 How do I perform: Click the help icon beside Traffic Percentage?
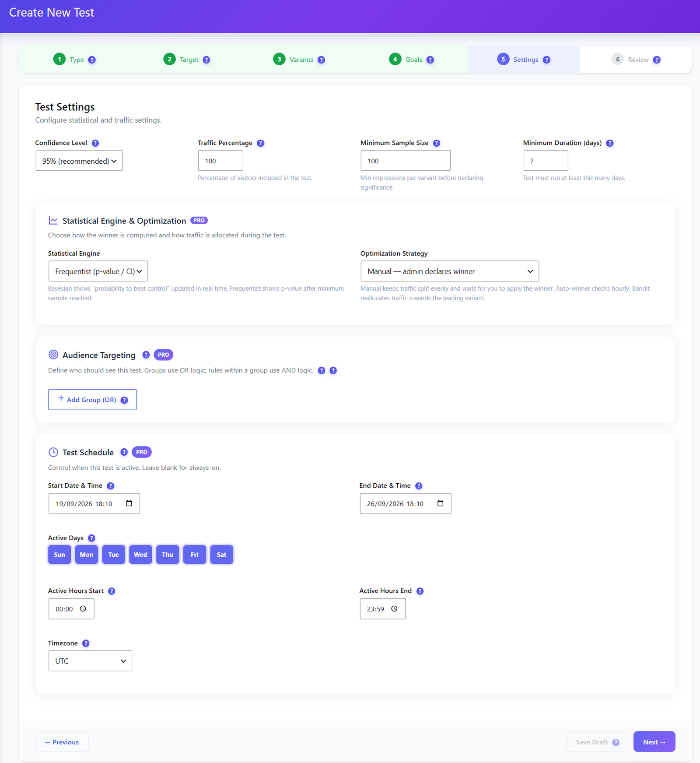point(261,143)
